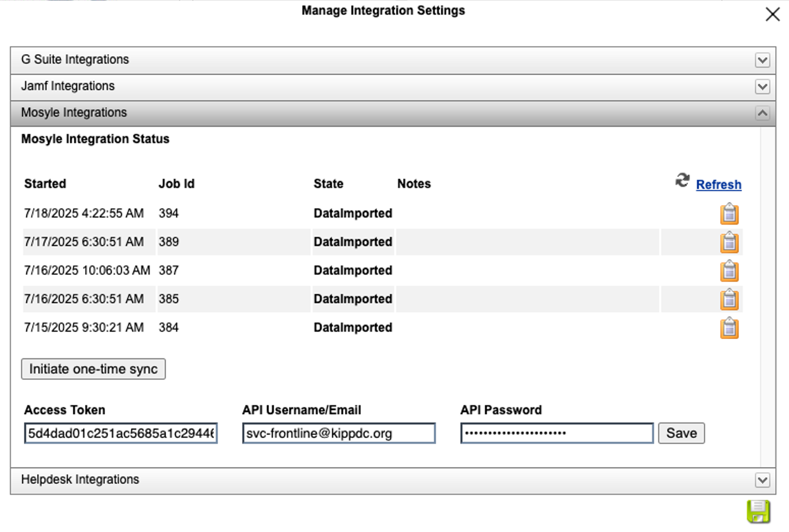The image size is (789, 532).
Task: Click the clipboard icon for job 384
Action: click(x=729, y=328)
